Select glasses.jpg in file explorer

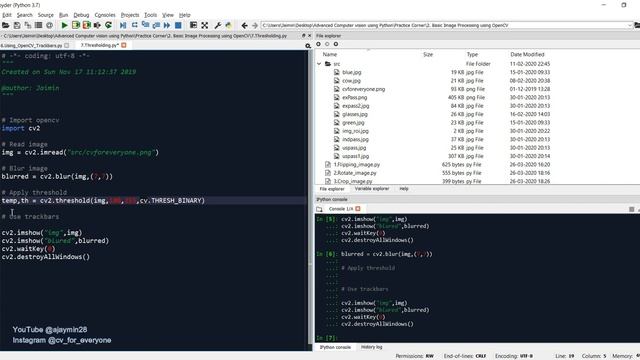(x=355, y=114)
